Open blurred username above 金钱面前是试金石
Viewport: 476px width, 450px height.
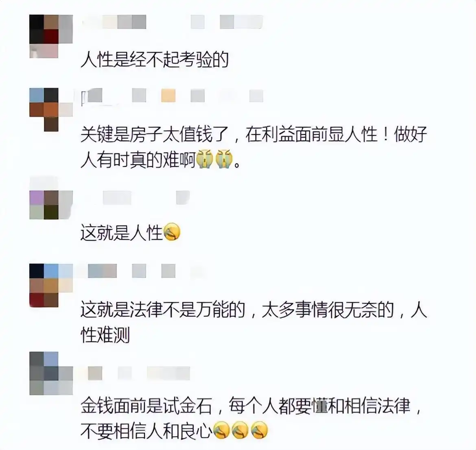pos(139,373)
